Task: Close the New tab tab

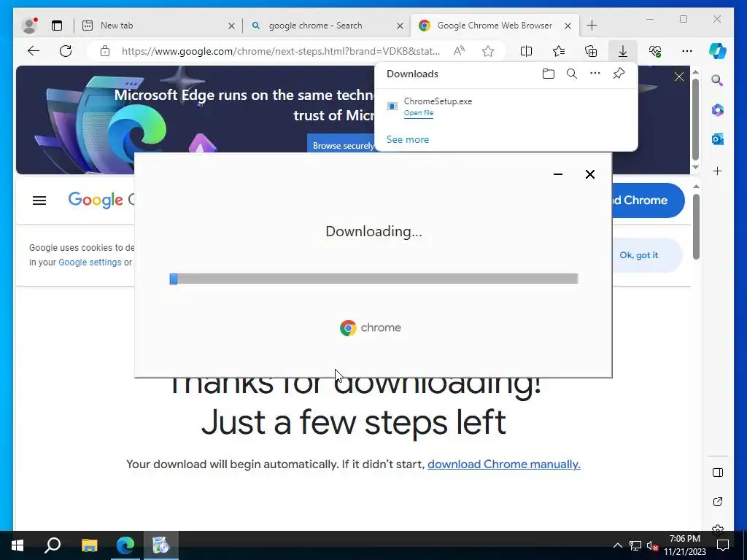Action: [x=231, y=26]
